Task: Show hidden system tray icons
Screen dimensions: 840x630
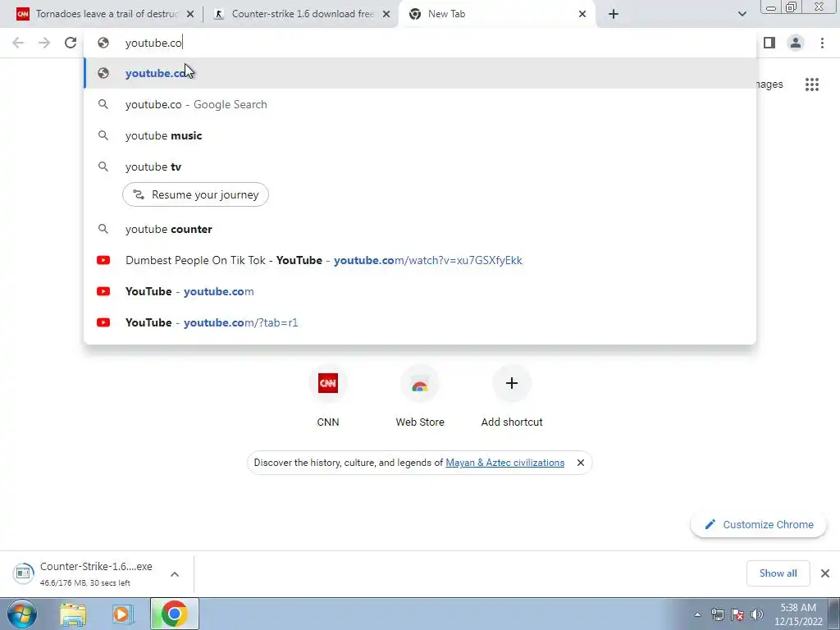Action: click(x=697, y=614)
